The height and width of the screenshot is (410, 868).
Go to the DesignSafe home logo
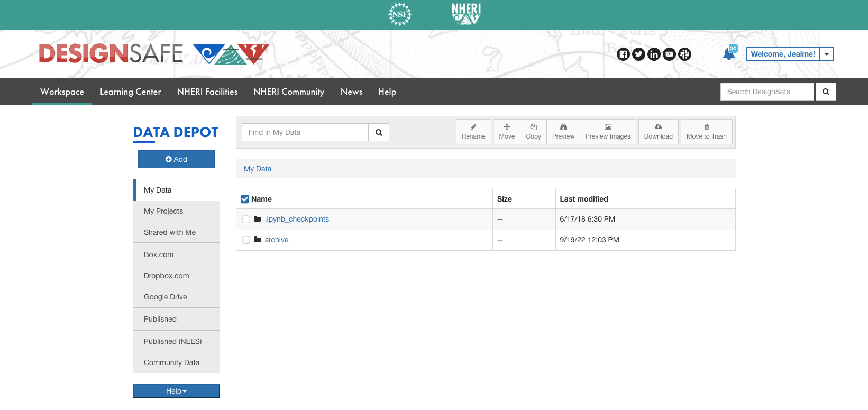pos(154,54)
